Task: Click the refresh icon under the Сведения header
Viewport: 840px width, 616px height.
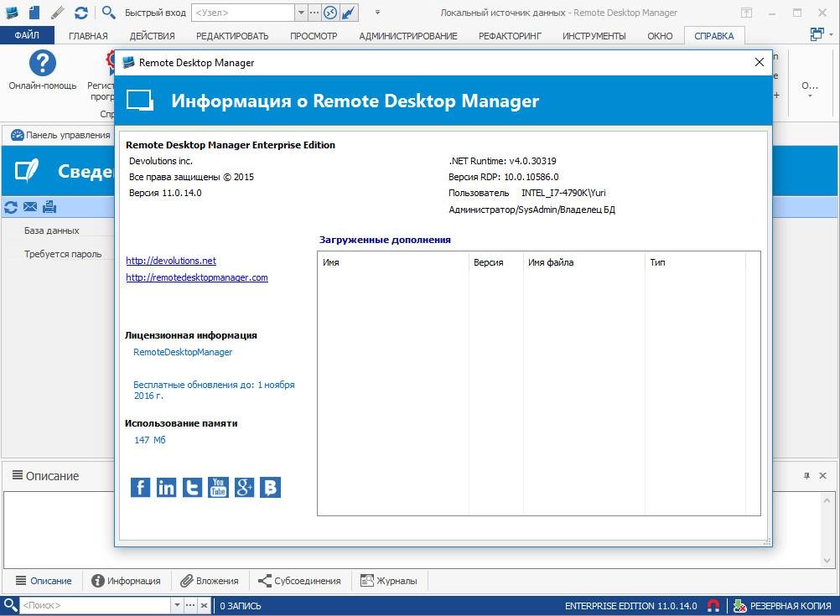Action: click(x=11, y=207)
